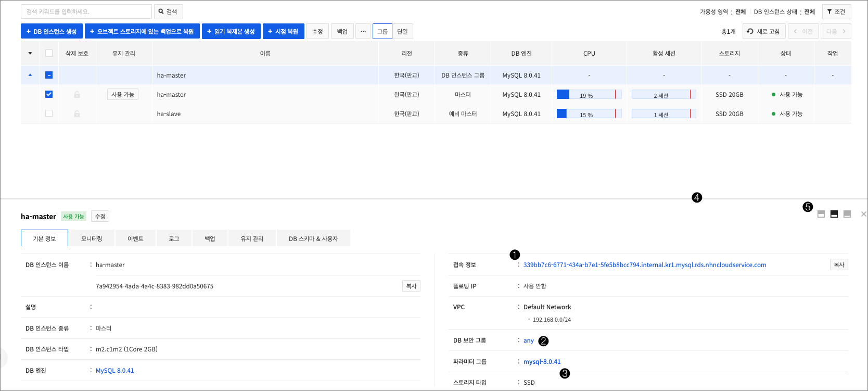868x391 pixels.
Task: Copy the 접속 정보 connection address
Action: tap(839, 264)
